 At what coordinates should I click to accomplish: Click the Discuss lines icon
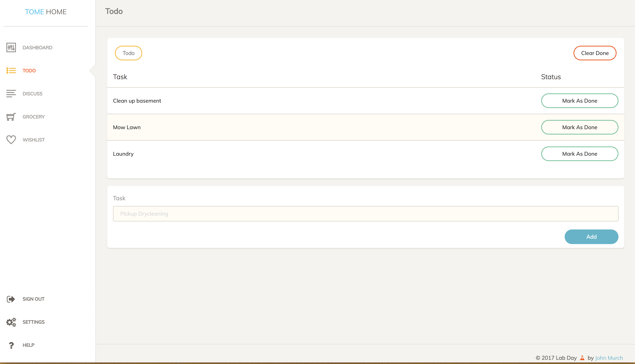tap(11, 94)
